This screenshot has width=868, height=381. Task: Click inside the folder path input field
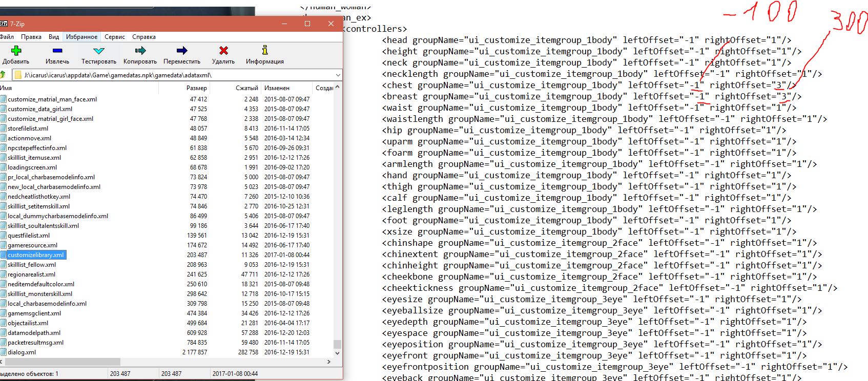pos(174,75)
